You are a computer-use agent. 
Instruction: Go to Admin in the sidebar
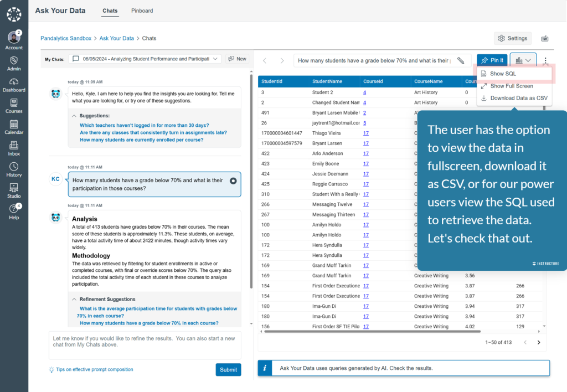(x=14, y=64)
